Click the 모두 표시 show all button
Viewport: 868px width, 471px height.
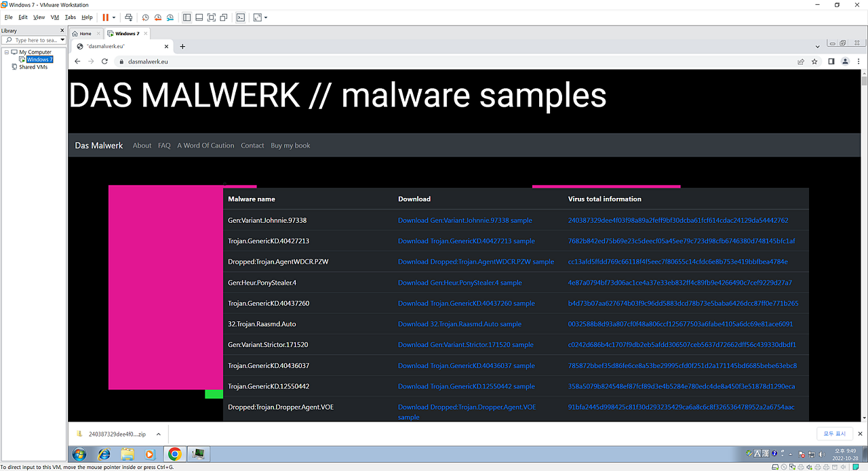(835, 434)
